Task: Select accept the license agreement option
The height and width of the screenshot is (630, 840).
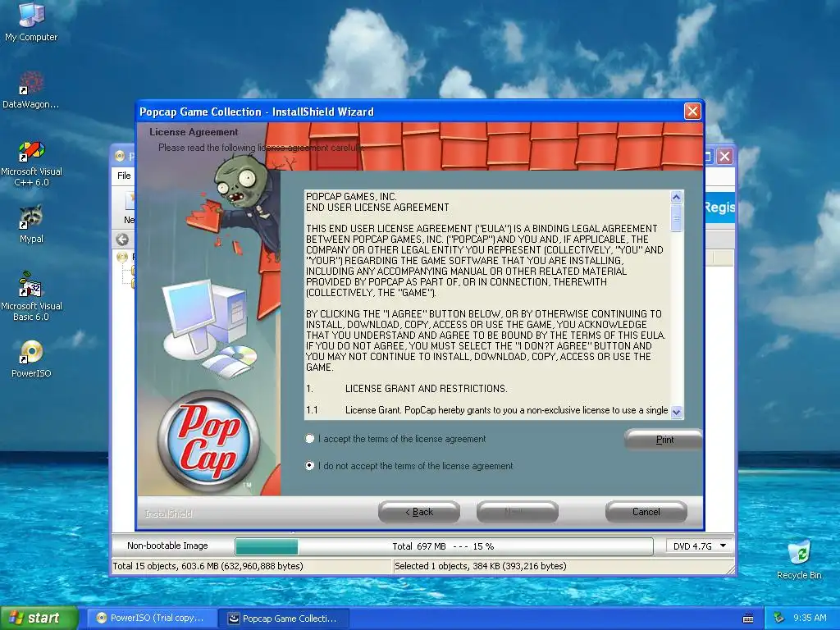Action: [x=309, y=439]
